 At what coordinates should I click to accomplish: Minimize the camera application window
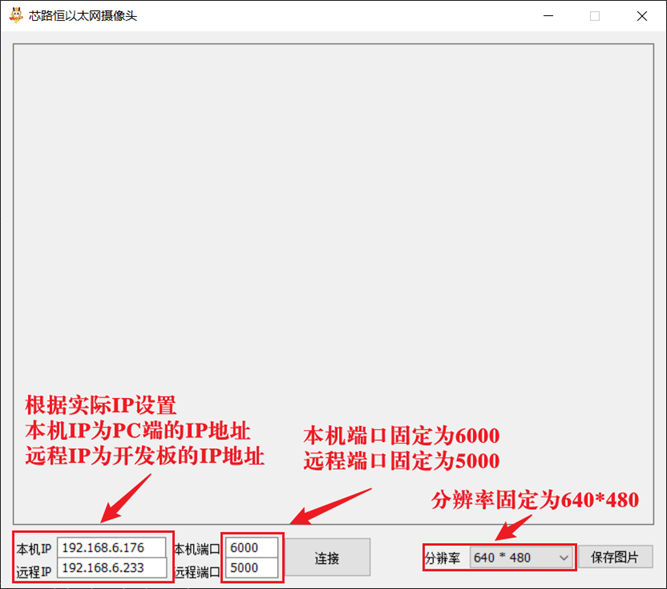pyautogui.click(x=548, y=16)
